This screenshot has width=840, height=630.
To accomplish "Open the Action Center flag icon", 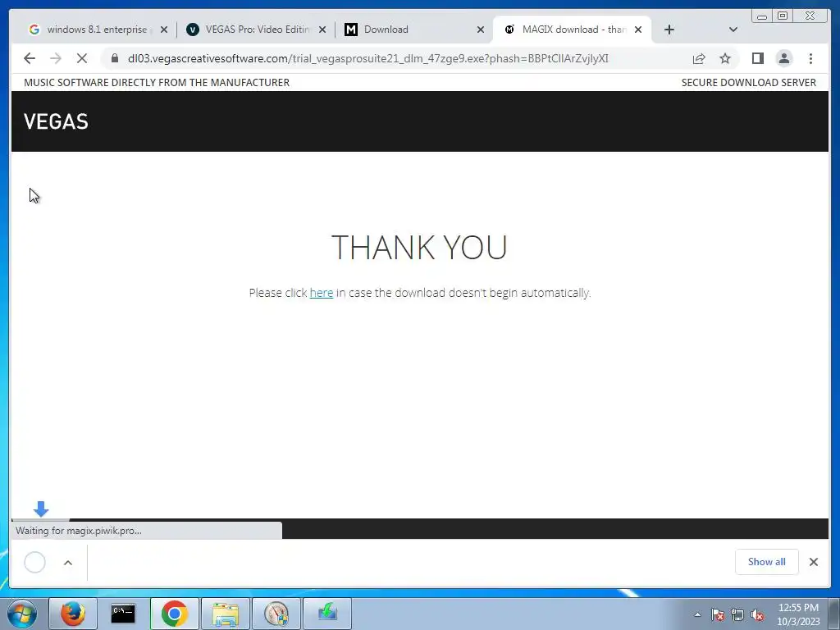I will click(717, 614).
